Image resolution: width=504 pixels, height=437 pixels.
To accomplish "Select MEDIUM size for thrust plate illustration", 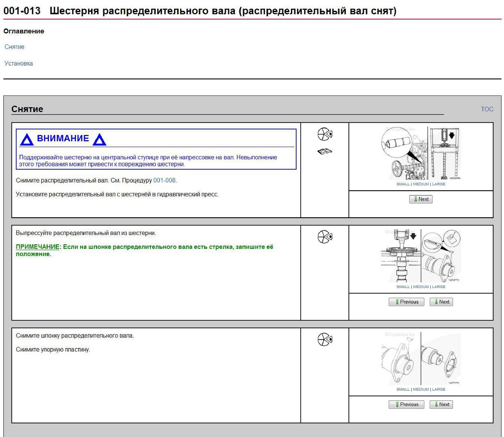I will tap(421, 389).
